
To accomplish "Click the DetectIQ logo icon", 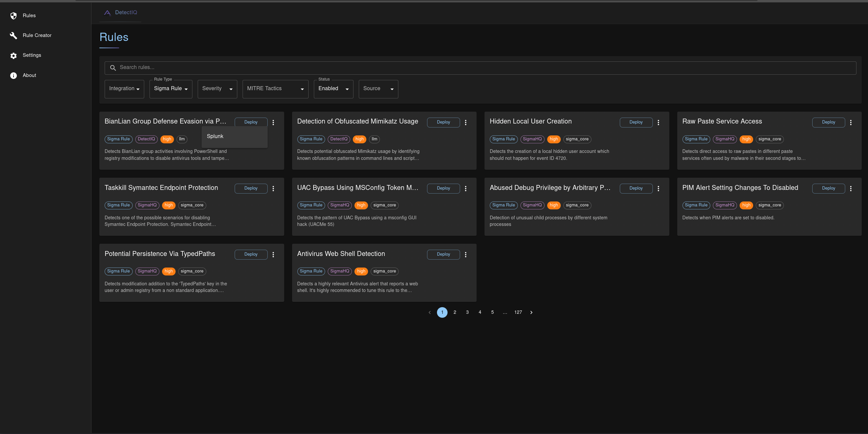I will pyautogui.click(x=107, y=12).
